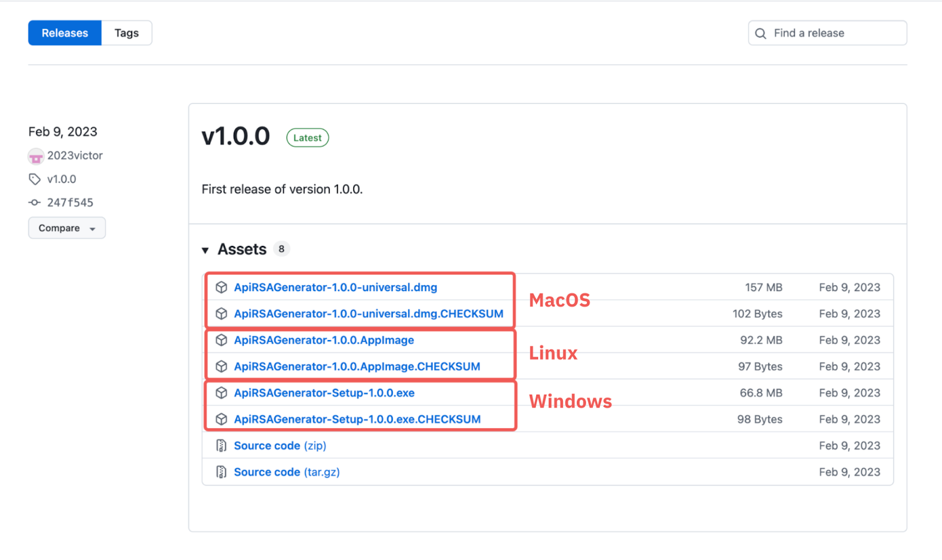The height and width of the screenshot is (560, 942).
Task: Download ApiRSAGenerator-1.0.0.AppImage file
Action: pos(324,340)
